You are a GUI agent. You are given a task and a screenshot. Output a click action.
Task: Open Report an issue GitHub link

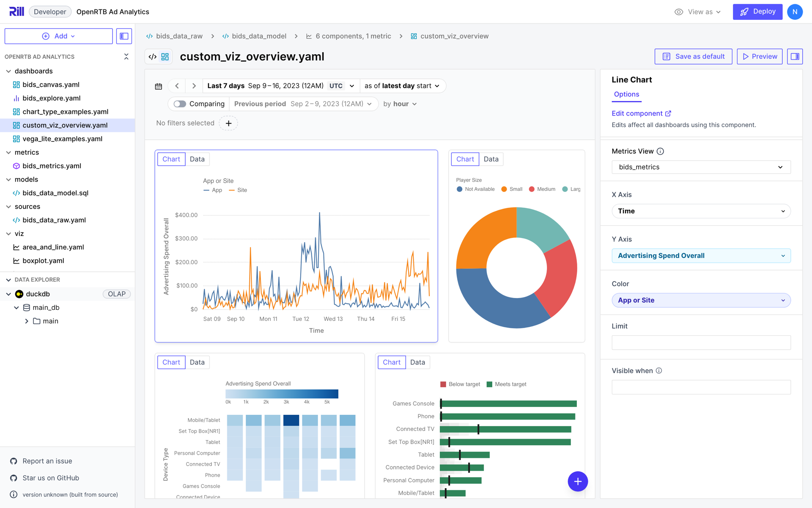pos(47,461)
